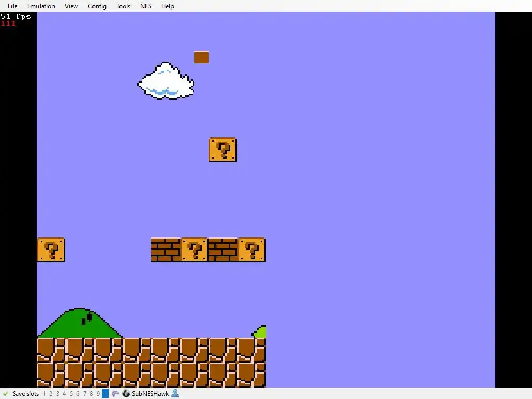Click the white cloud in the sky
Viewport: 532px width, 399px height.
pos(166,81)
